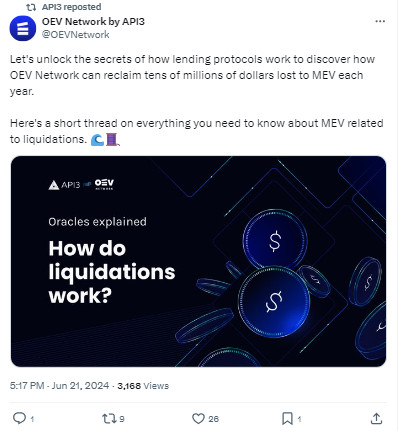The width and height of the screenshot is (398, 431).
Task: Click the reply speech bubble icon
Action: (x=19, y=418)
